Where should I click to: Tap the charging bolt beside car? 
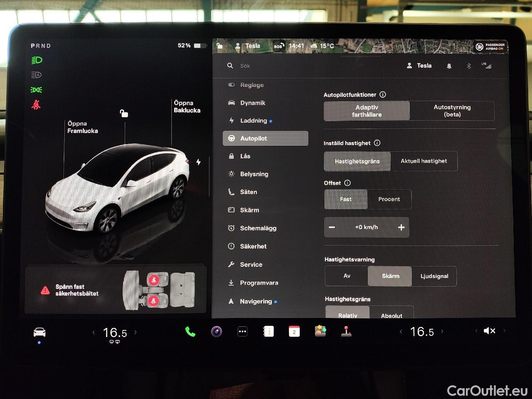(198, 162)
